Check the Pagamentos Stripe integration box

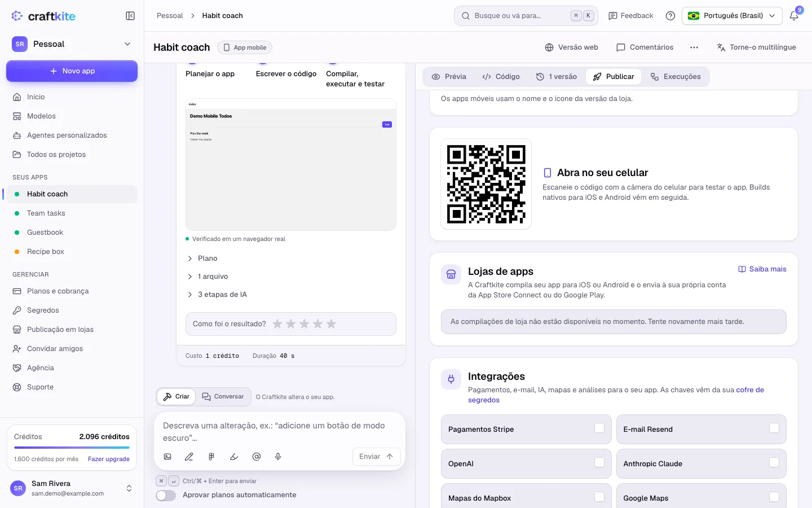coord(599,428)
